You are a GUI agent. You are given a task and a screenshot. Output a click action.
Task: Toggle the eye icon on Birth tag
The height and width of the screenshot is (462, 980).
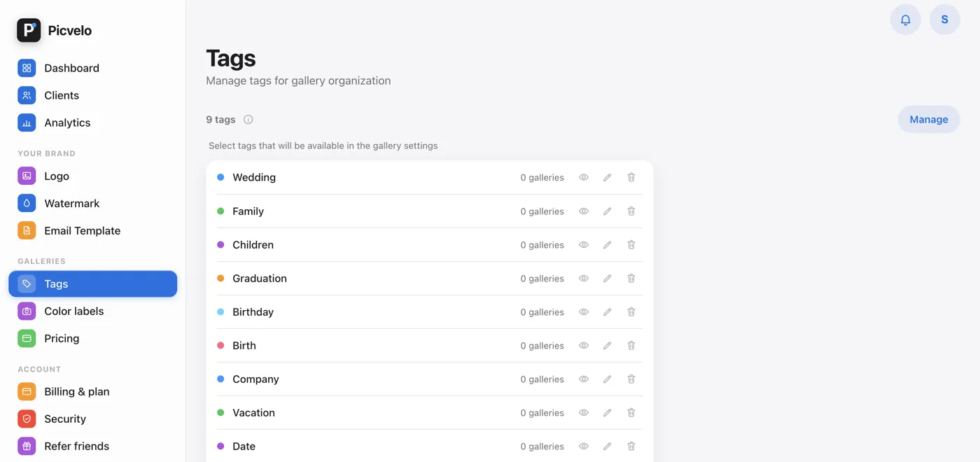(584, 346)
